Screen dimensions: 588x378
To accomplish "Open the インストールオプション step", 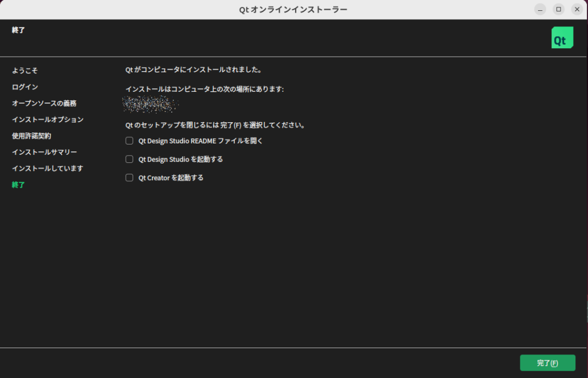I will pos(48,120).
